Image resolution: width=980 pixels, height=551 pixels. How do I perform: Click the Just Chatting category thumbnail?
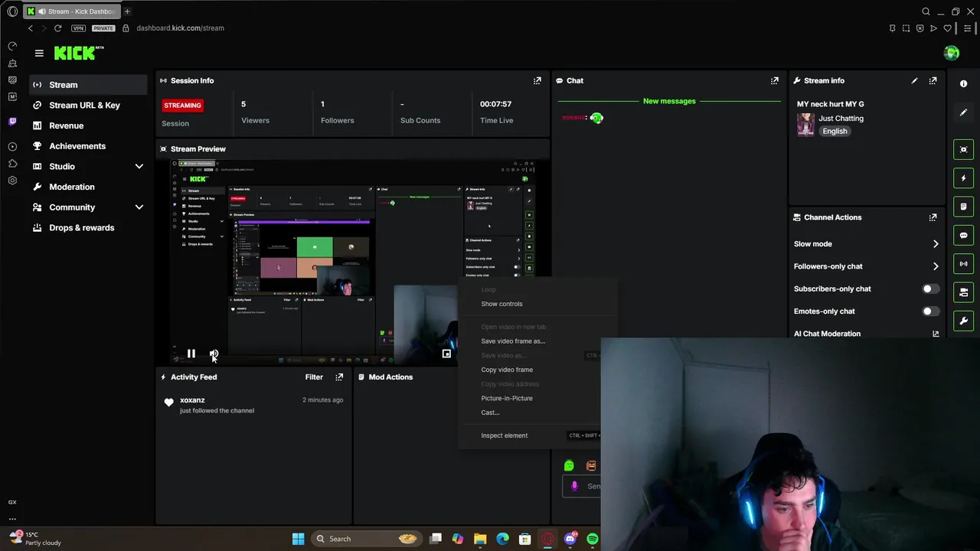pos(805,124)
